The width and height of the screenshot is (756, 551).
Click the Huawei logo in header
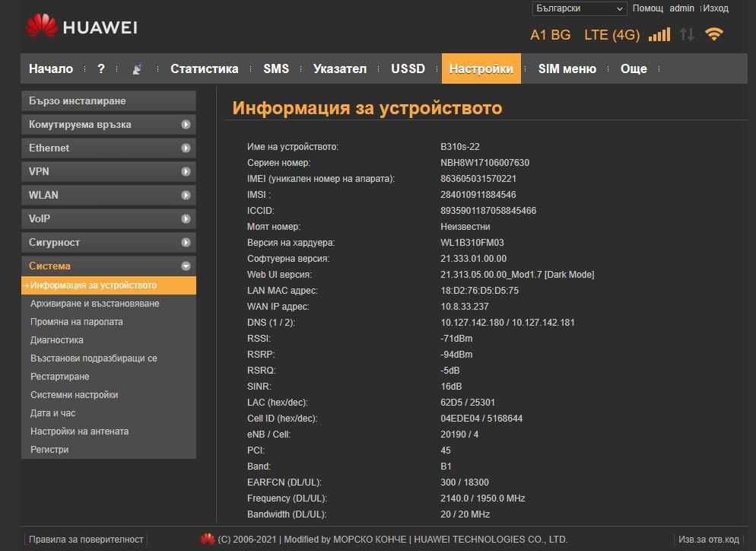point(82,26)
